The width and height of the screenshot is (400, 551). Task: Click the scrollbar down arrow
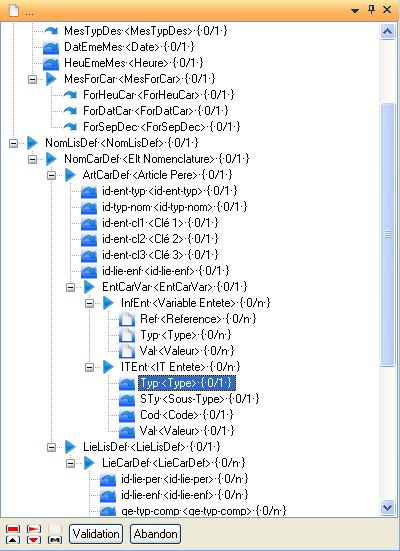coord(387,507)
